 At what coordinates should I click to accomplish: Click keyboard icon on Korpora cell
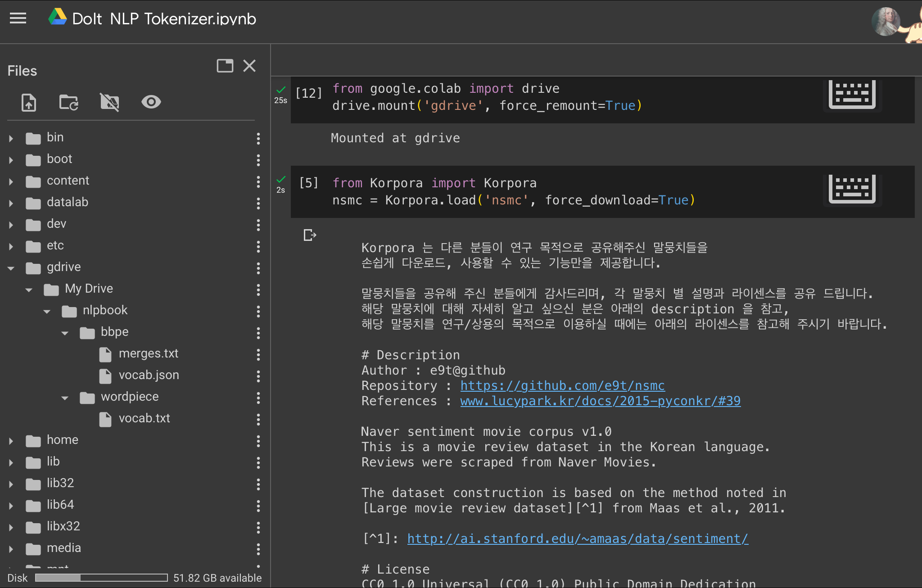[x=852, y=189]
